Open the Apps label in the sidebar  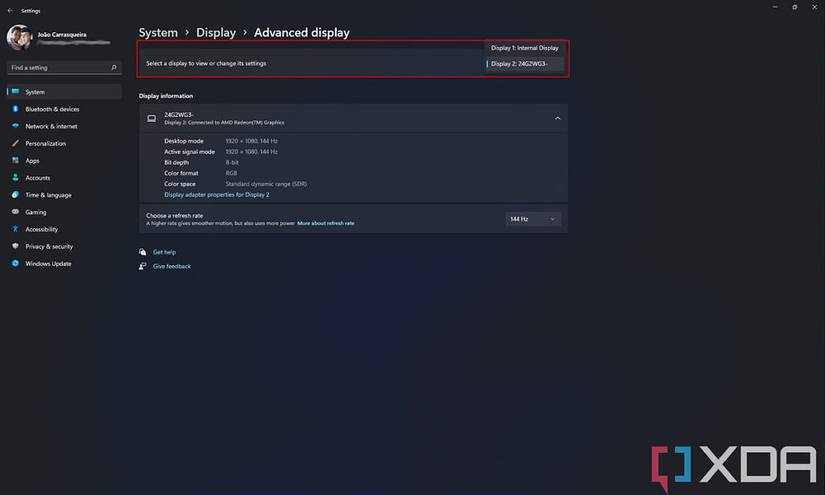(x=32, y=160)
